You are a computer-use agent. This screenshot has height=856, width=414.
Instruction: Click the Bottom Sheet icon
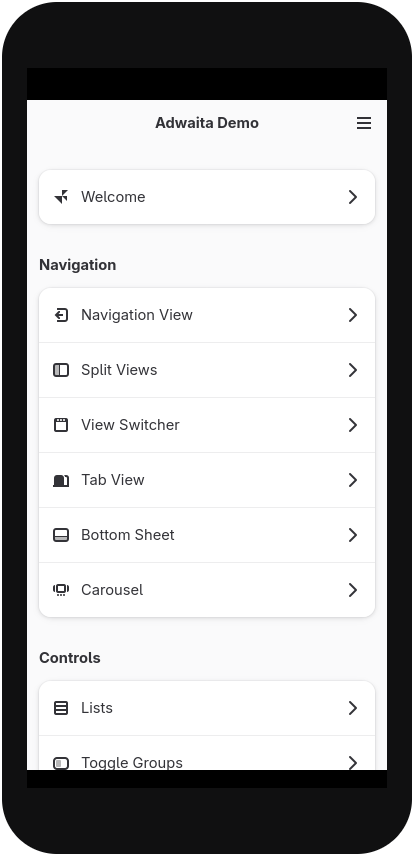(61, 535)
